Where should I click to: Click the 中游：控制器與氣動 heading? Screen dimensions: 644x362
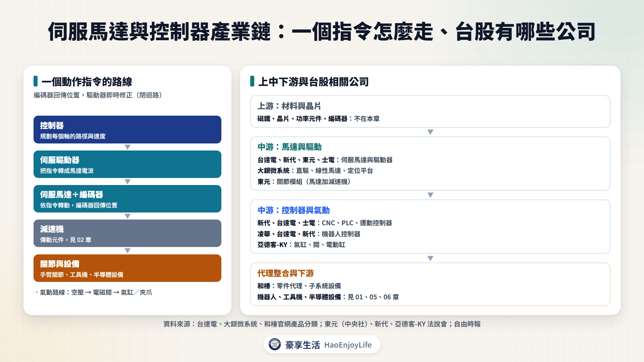pyautogui.click(x=293, y=210)
